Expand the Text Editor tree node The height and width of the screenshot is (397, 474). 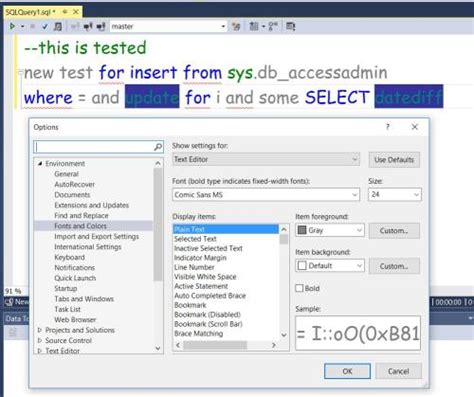point(40,351)
